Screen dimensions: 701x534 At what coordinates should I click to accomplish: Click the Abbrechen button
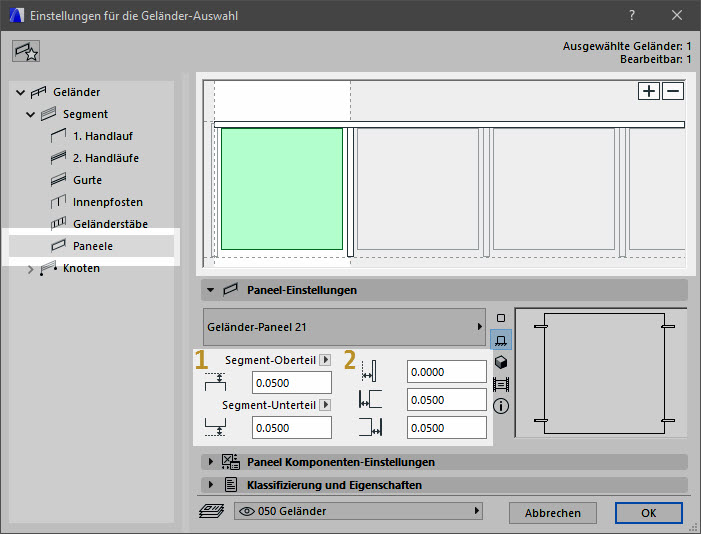553,513
